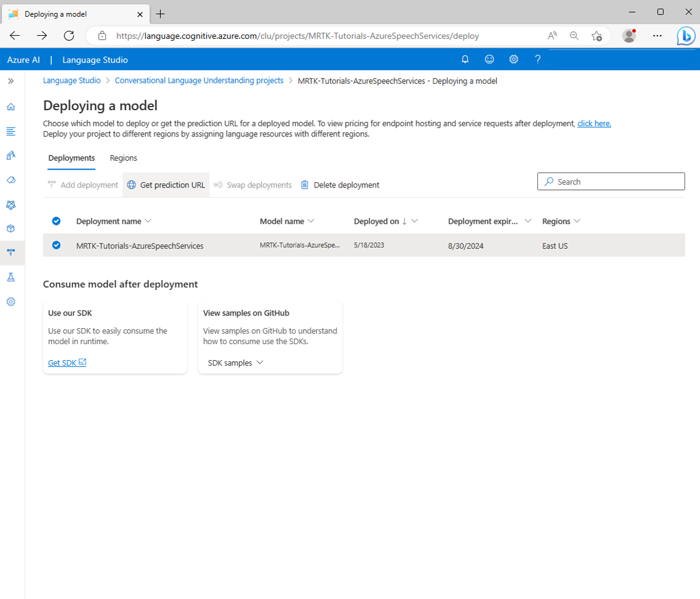Screen dimensions: 700x599
Task: Click the zoom out magnifier icon
Action: 574,36
